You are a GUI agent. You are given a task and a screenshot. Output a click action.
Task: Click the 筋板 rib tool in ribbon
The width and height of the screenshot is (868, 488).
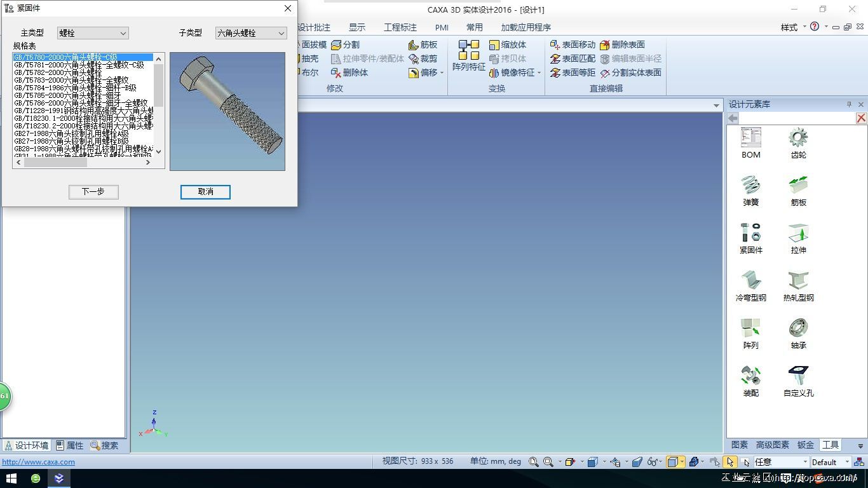423,44
